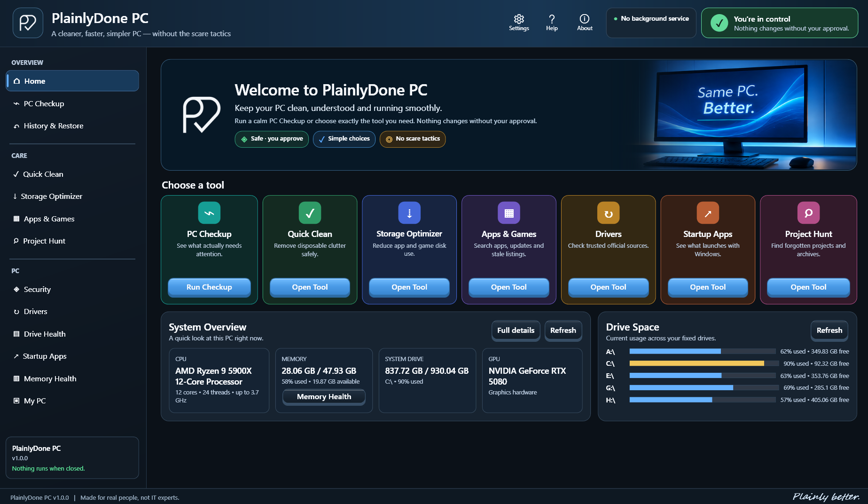Click the 837.72 GB / 930.04 GB value
Viewport: 868px width, 504px height.
tap(427, 371)
